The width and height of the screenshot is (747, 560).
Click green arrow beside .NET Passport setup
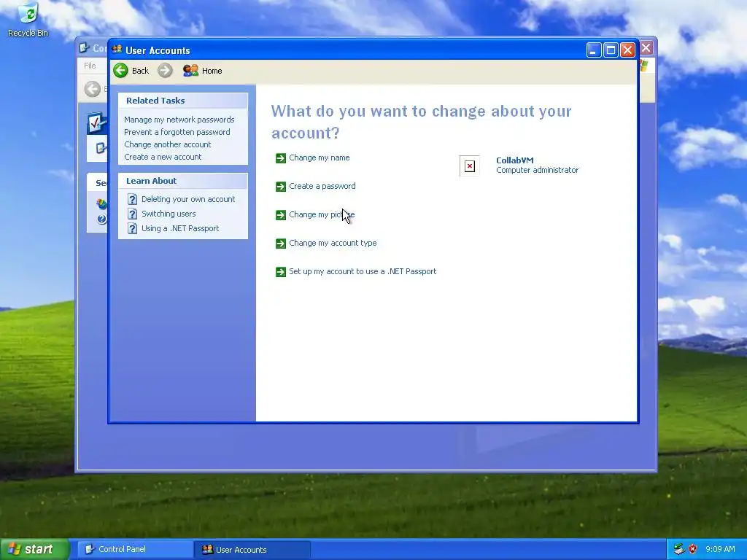[281, 272]
